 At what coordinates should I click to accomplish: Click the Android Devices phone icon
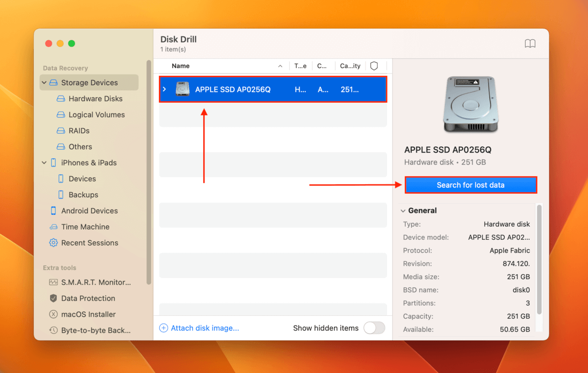pos(53,211)
